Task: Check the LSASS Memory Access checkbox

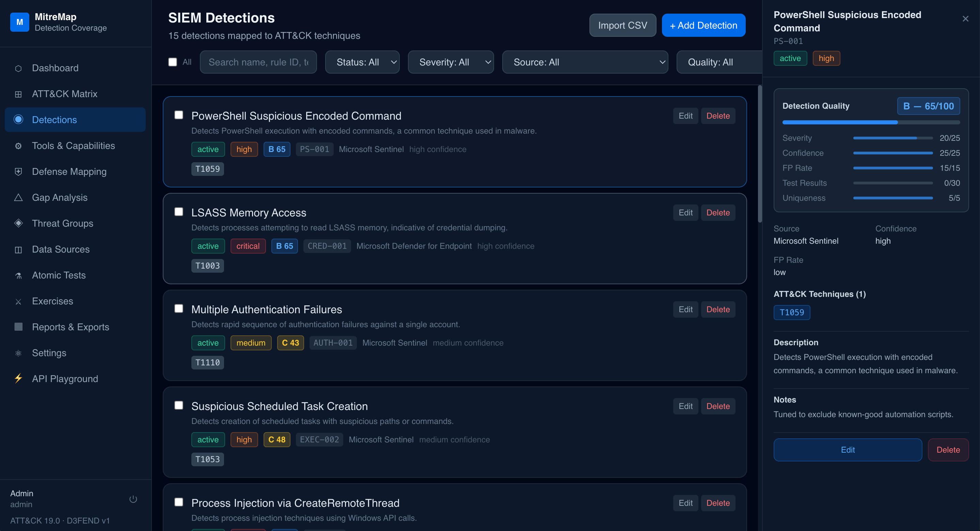Action: pyautogui.click(x=179, y=212)
